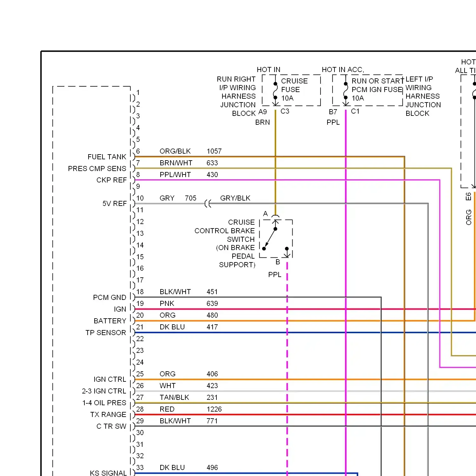
Task: Click the TAN/BLK wire label
Action: (174, 397)
